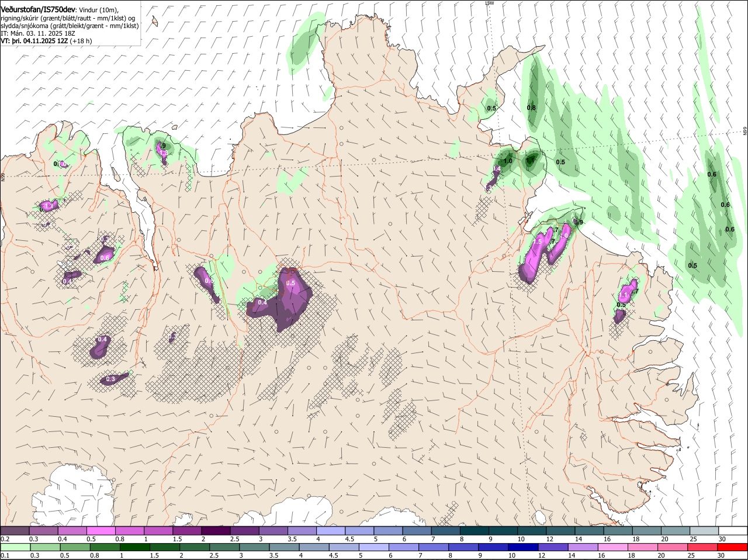
Task: Select the 0.8 swatch in the purple snow scale
Action: point(129,530)
